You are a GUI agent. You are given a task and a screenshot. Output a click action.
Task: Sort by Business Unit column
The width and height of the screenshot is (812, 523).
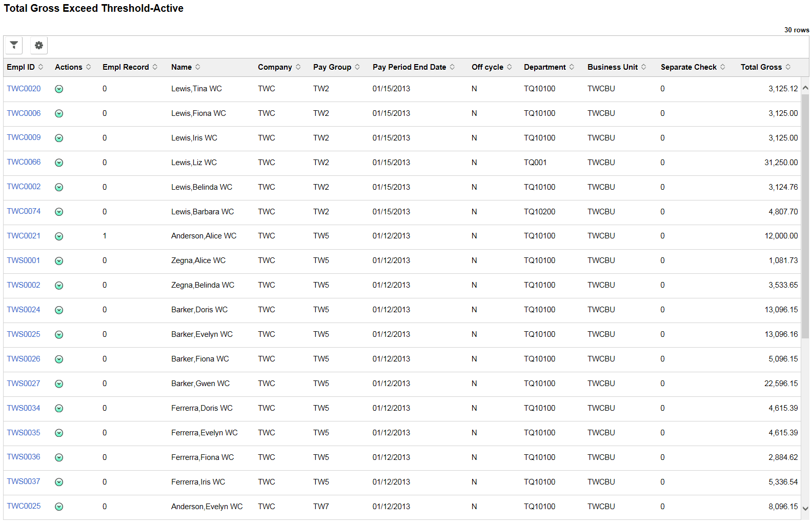[x=617, y=67]
